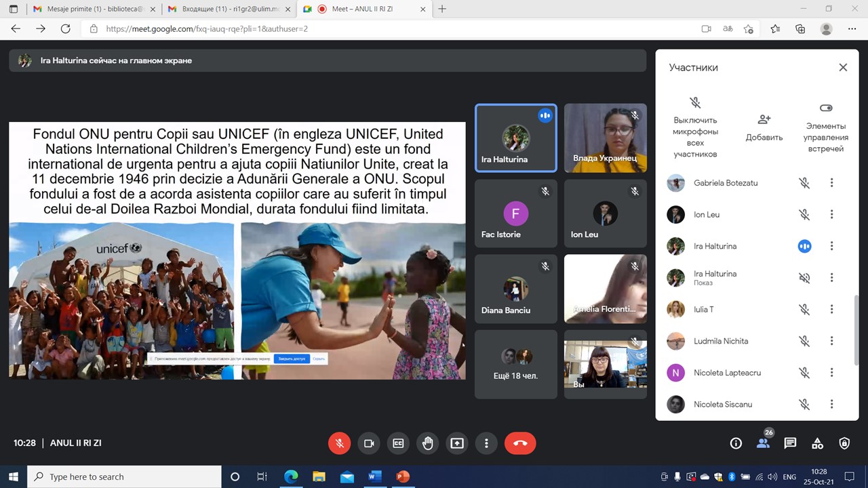Switch to the Входящие (11) Gmail tab
Screen dimensions: 868x488
pos(229,9)
